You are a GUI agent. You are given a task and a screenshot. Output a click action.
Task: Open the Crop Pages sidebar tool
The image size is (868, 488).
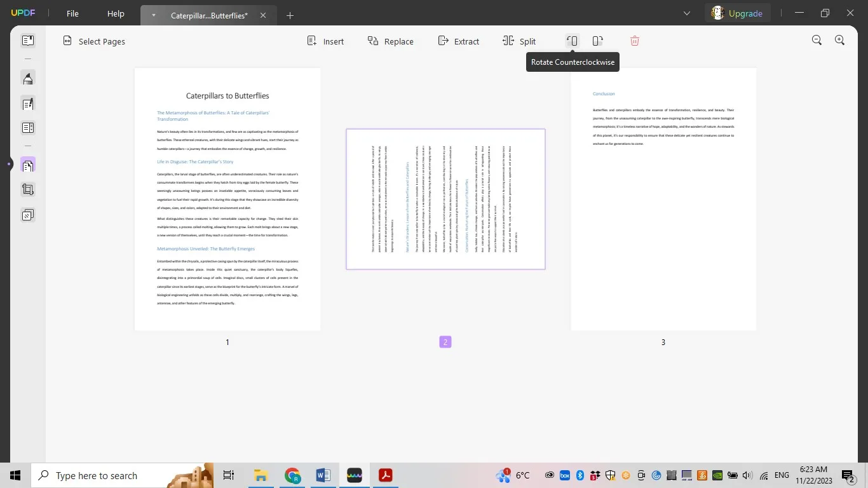28,189
